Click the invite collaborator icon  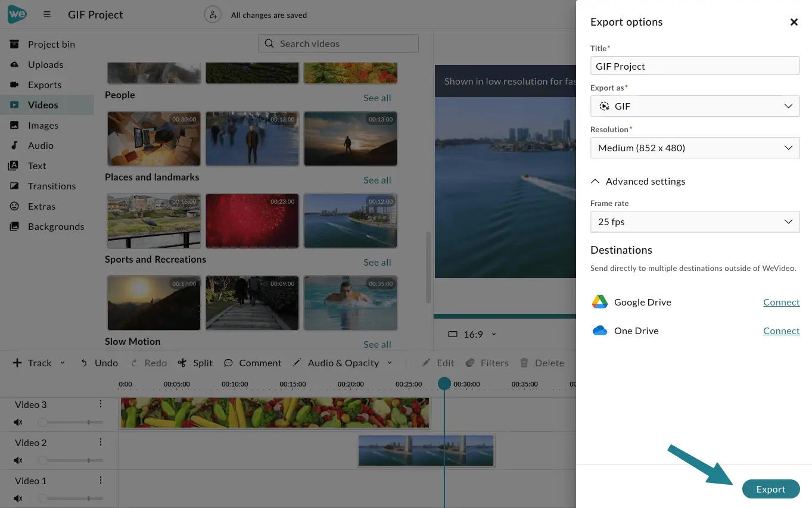213,15
